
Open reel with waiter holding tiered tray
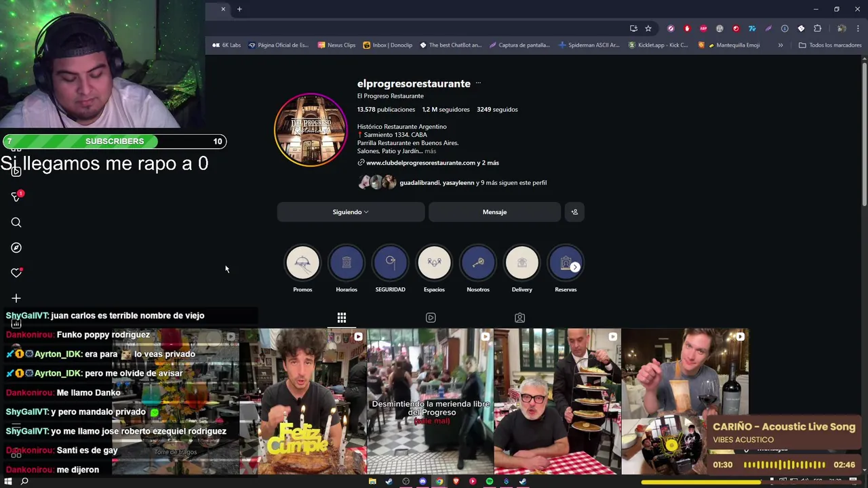coord(557,401)
